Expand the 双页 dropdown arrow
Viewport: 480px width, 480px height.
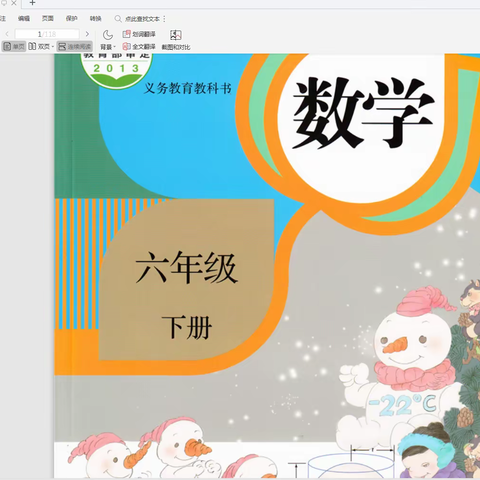pos(53,47)
